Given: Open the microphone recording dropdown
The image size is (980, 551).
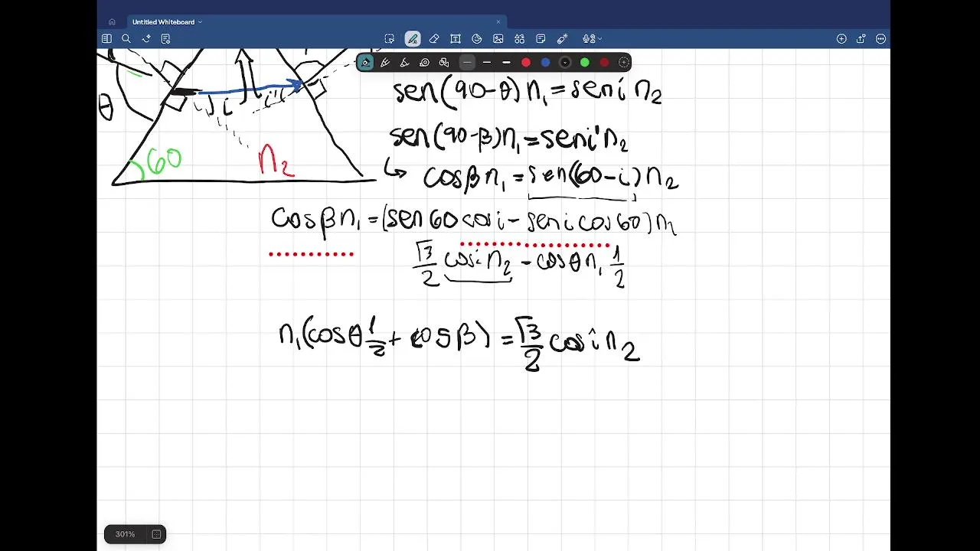Looking at the screenshot, I should pyautogui.click(x=591, y=39).
